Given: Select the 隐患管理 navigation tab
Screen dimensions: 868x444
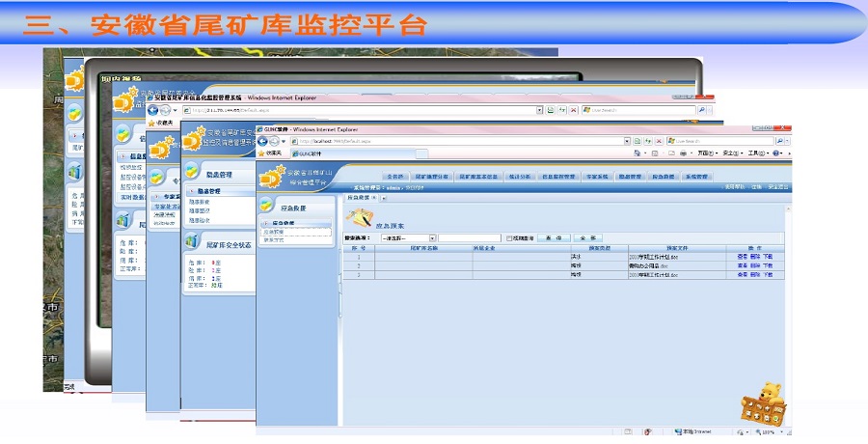Looking at the screenshot, I should [630, 177].
